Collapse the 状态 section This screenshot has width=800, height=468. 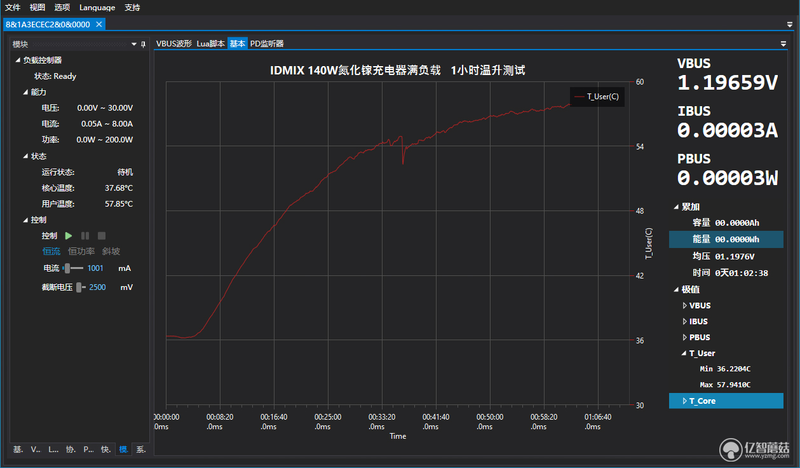pos(26,156)
